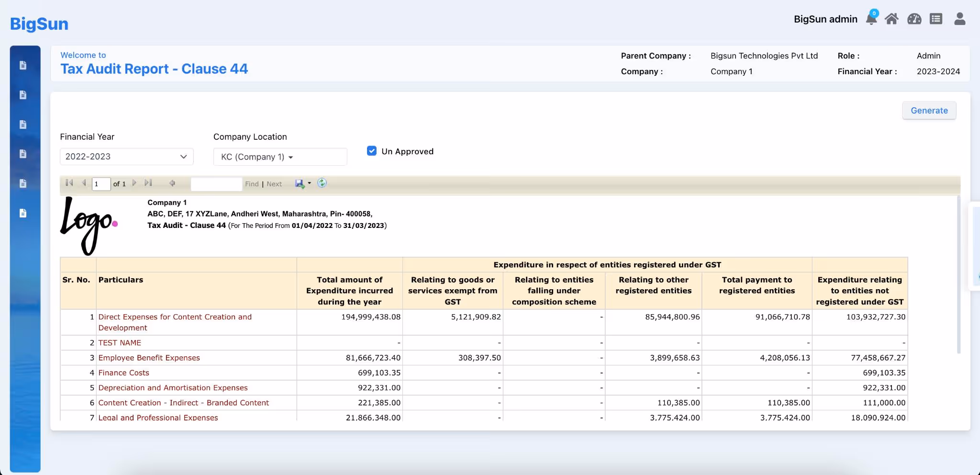The height and width of the screenshot is (475, 980).
Task: Uncheck the Un Approved checkbox
Action: point(372,151)
